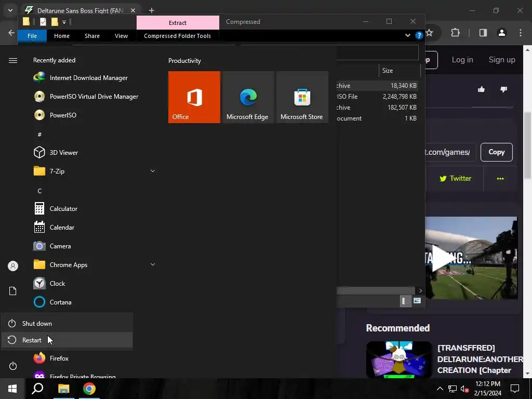This screenshot has height=399, width=532.
Task: Click the Log in link
Action: [462, 60]
